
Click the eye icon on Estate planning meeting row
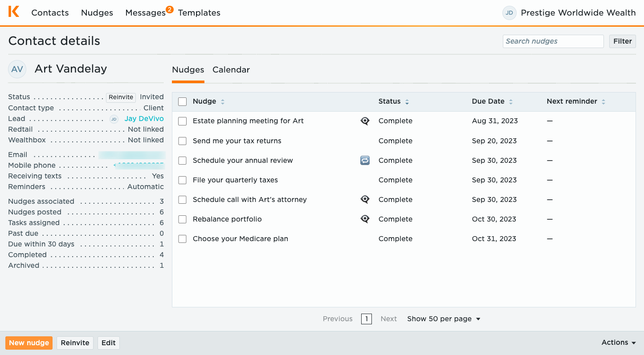point(365,121)
